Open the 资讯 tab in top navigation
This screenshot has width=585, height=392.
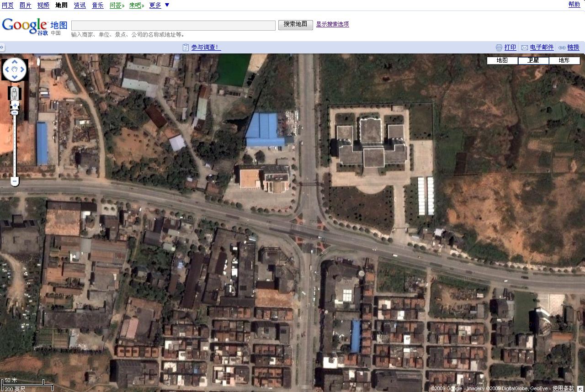80,5
